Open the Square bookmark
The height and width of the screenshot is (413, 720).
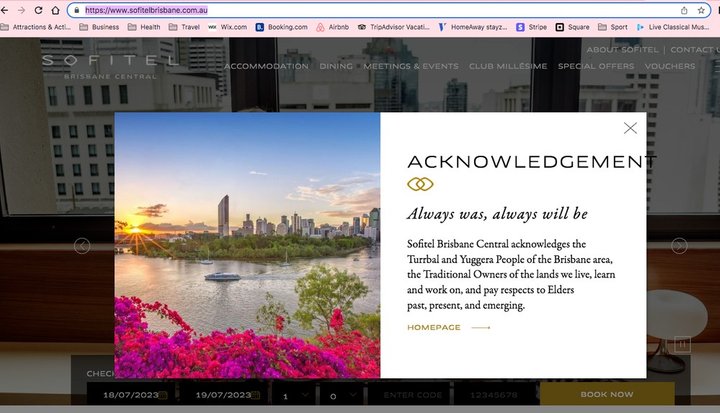pos(573,27)
